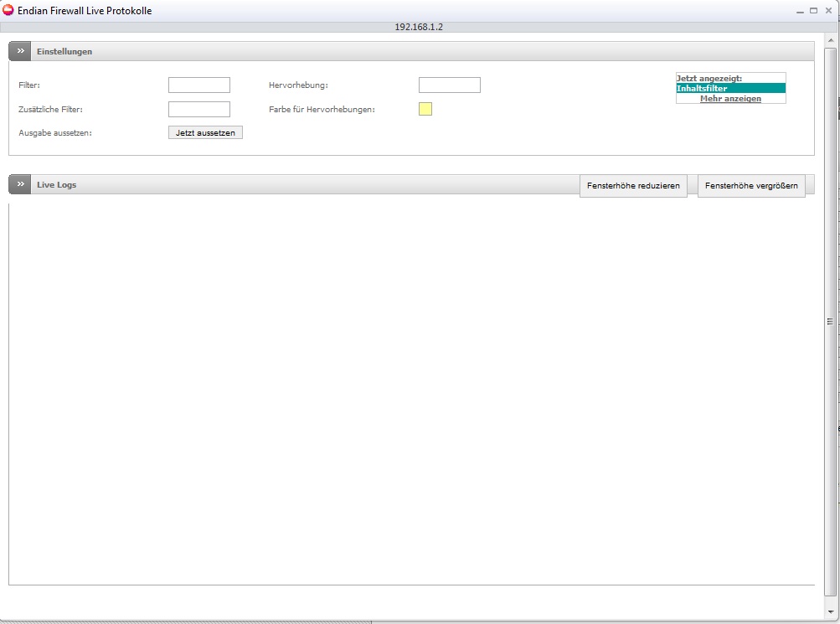Focus the Filter text field
Image resolution: width=840 pixels, height=624 pixels.
tap(198, 85)
